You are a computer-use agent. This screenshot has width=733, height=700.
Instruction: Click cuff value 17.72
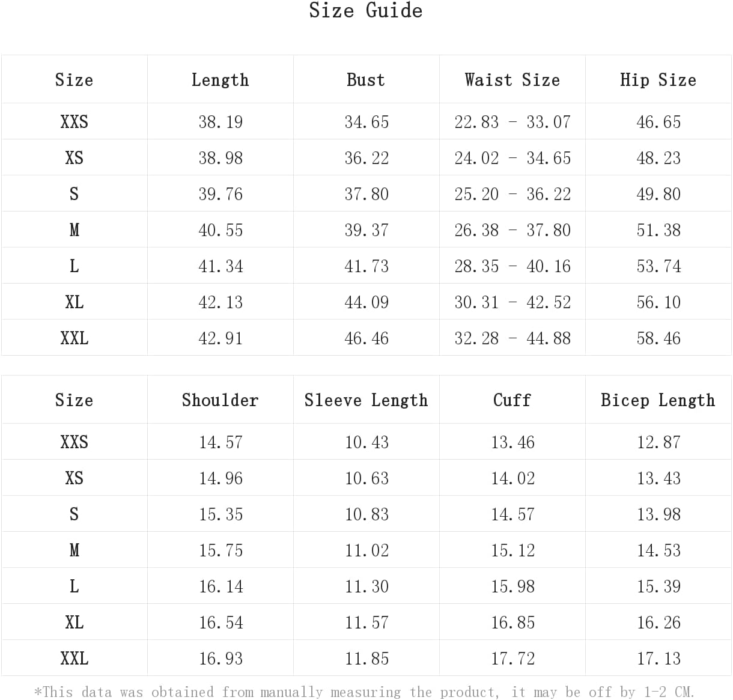(512, 659)
